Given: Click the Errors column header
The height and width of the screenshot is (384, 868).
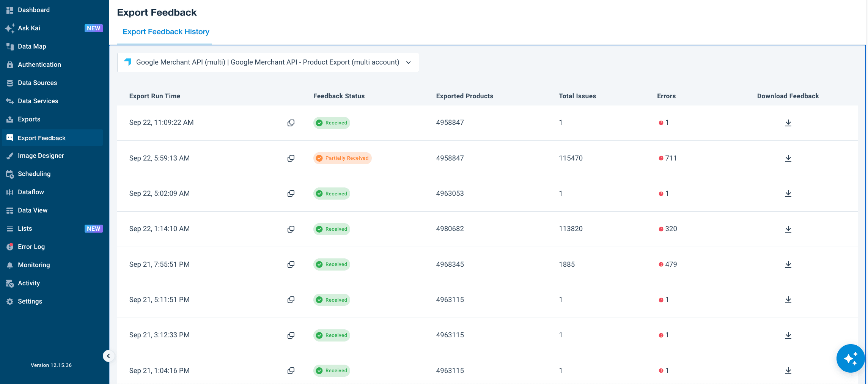Looking at the screenshot, I should (x=666, y=96).
